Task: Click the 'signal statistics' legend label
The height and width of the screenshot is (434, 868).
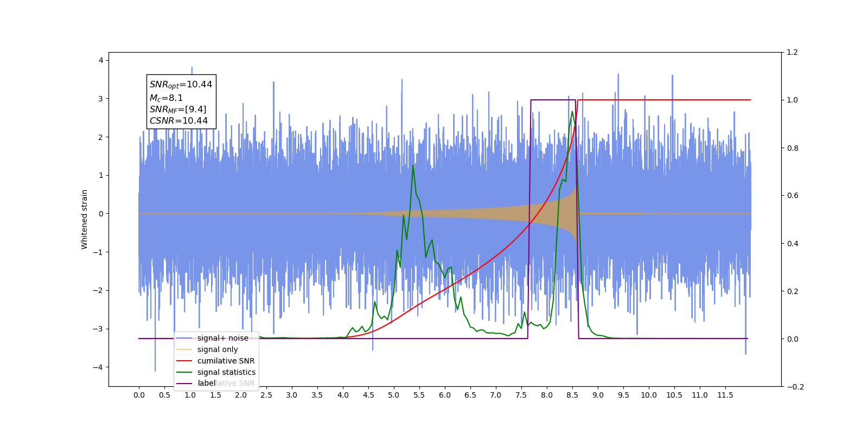Action: pyautogui.click(x=226, y=372)
